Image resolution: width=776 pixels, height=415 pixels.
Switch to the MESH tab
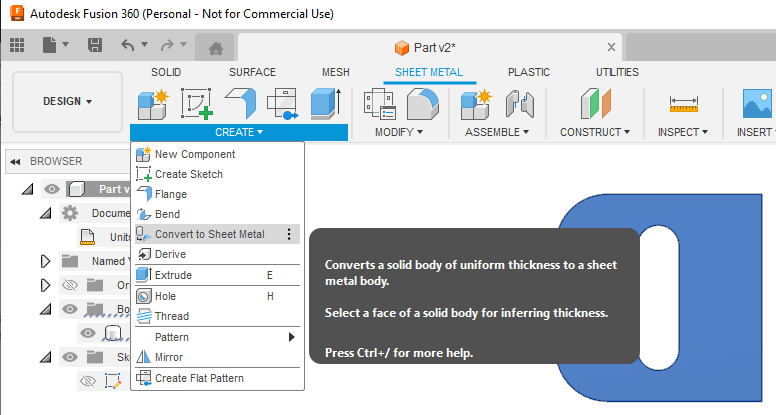[x=336, y=72]
